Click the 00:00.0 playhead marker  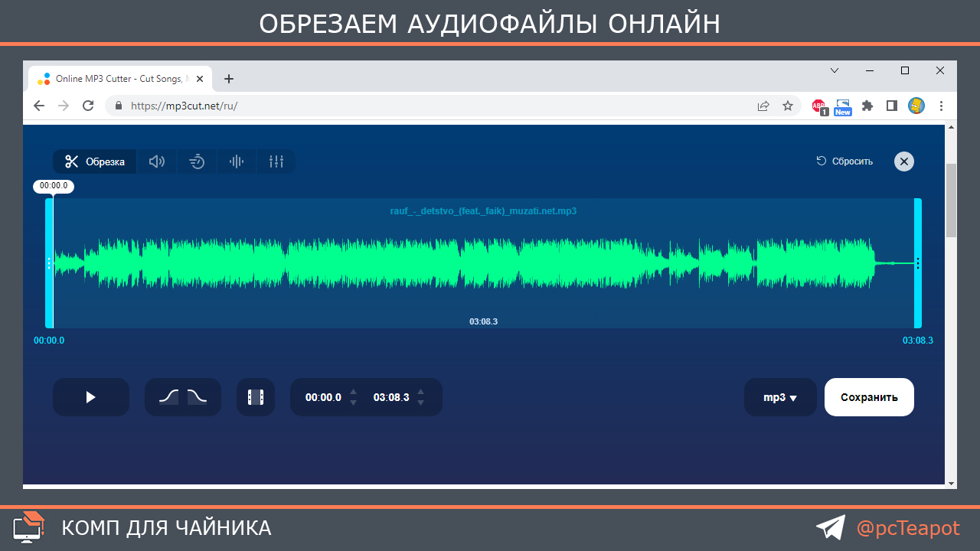(x=54, y=185)
